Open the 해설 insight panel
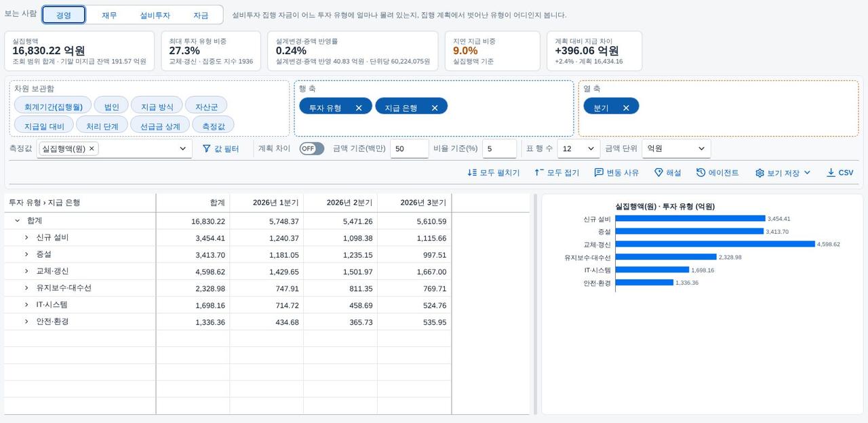 667,173
